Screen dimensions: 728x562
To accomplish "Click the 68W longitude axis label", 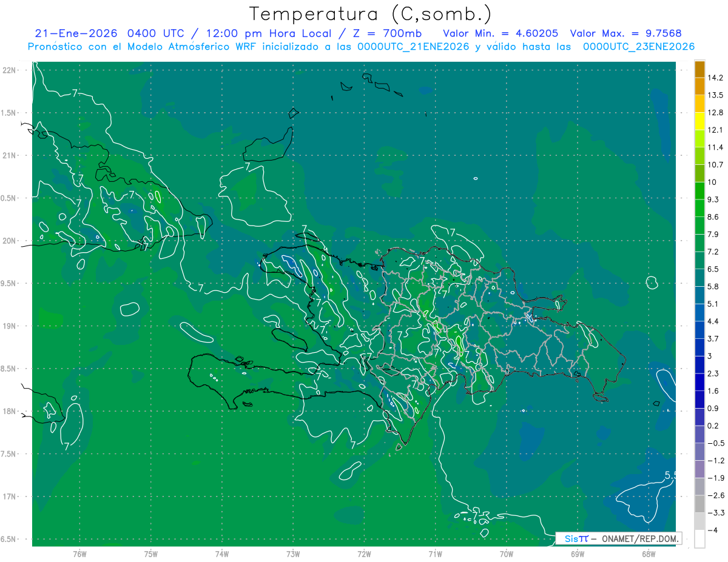I will pyautogui.click(x=648, y=554).
